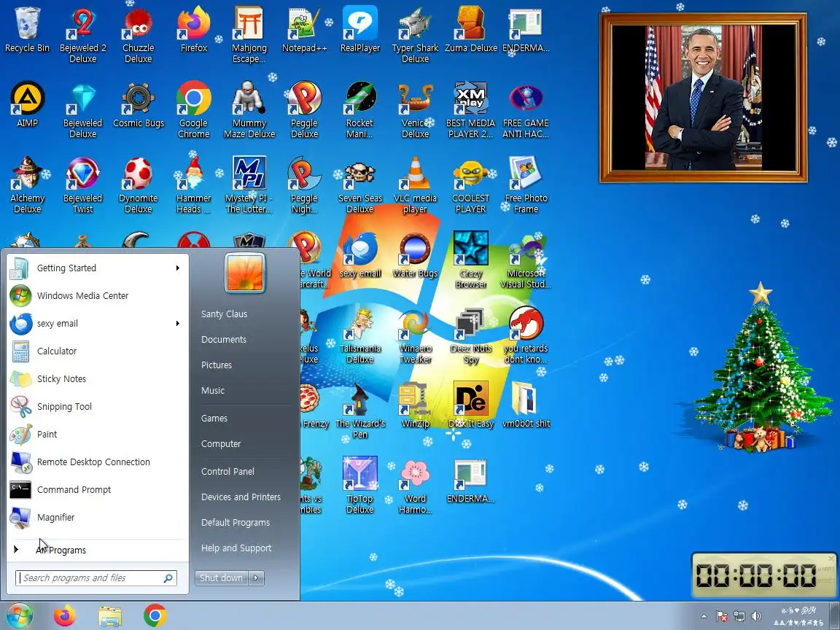This screenshot has width=840, height=630.
Task: Launch Peggle Deluxe desktop shortcut
Action: tap(304, 110)
